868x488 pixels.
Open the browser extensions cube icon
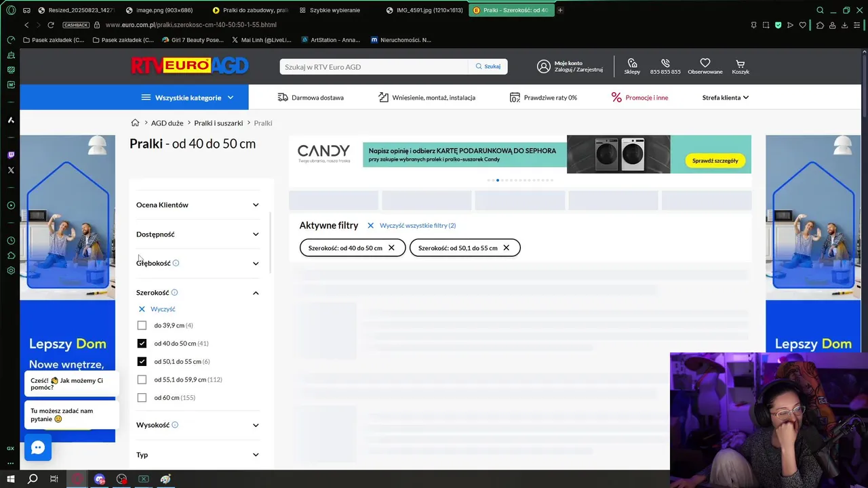tap(820, 25)
